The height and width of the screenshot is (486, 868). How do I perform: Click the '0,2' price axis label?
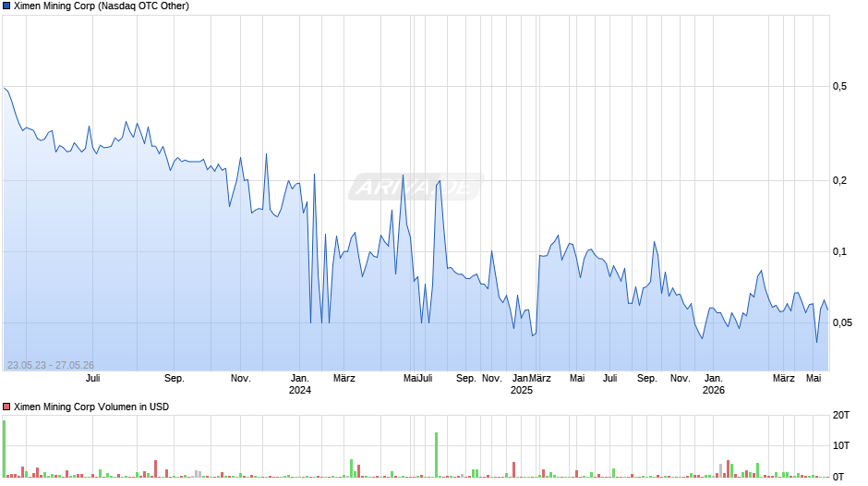tap(839, 181)
